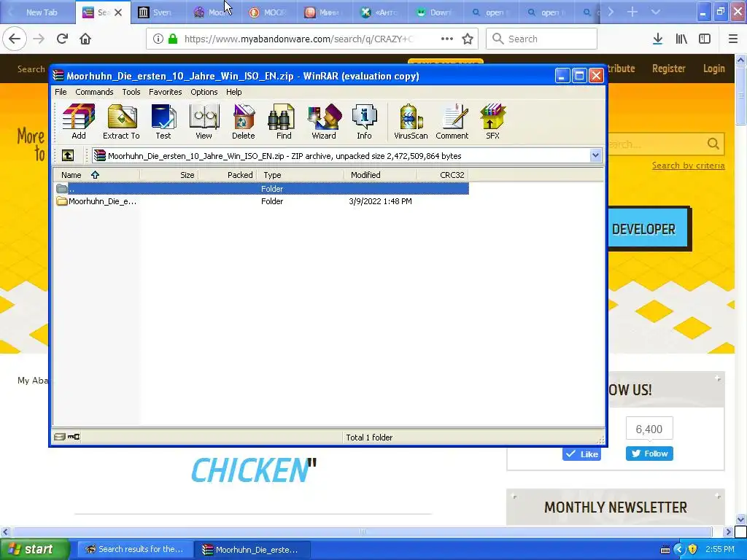Click the page vertical scrollbar thumb

point(741,96)
